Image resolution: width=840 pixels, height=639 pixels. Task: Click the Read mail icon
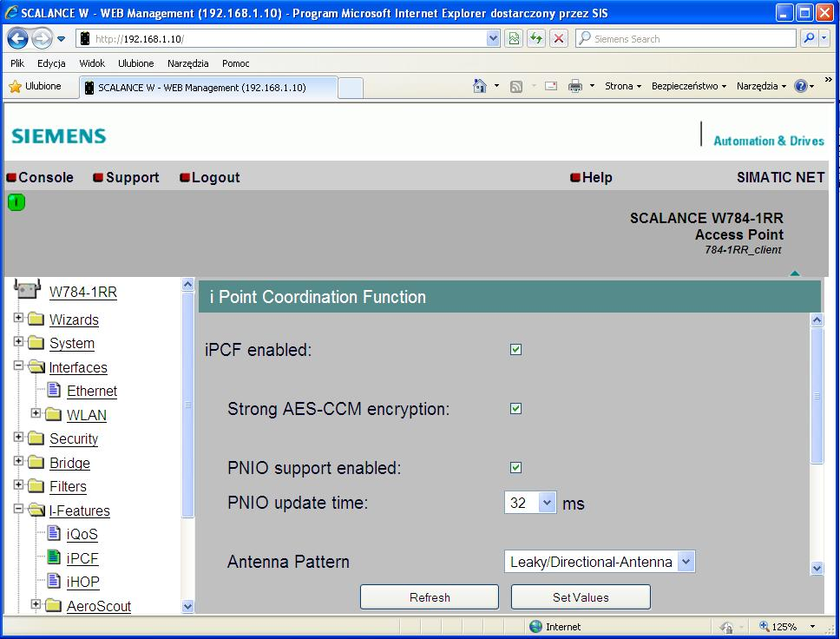551,86
